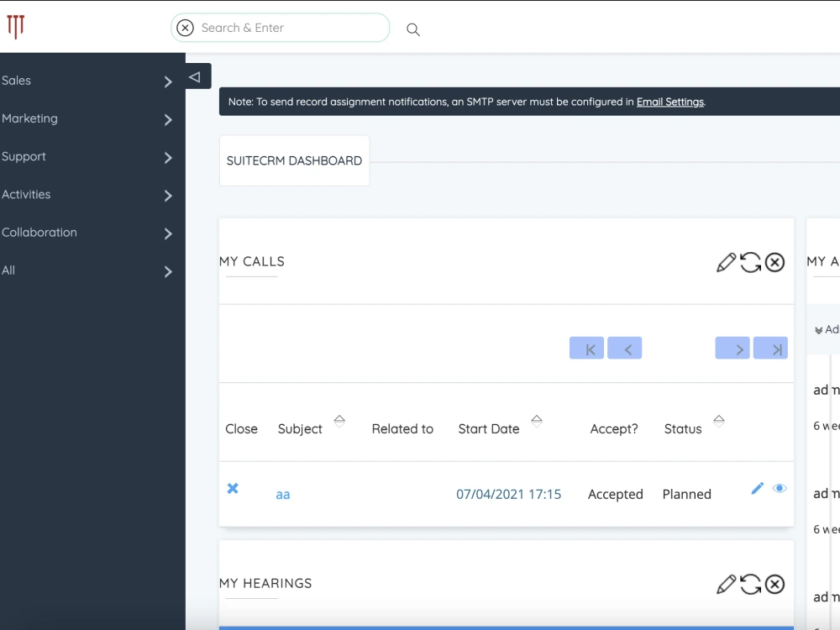
Task: Close call 'aa' using the blue X
Action: 233,488
